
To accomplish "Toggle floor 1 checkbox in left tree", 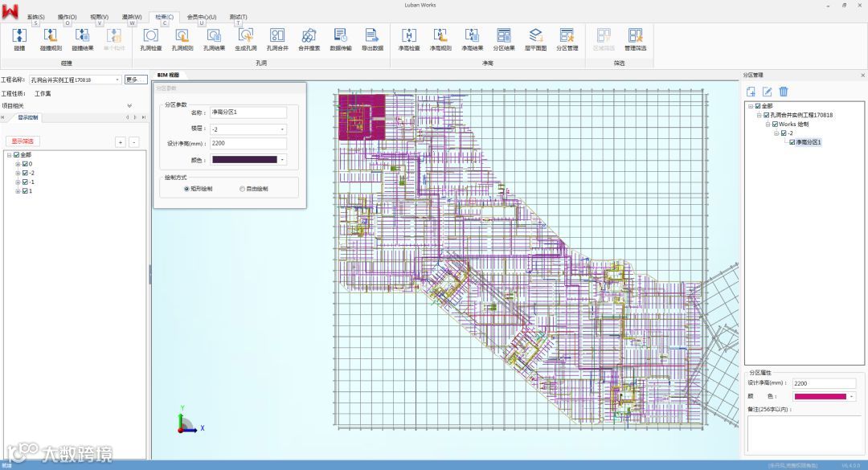I will [25, 191].
